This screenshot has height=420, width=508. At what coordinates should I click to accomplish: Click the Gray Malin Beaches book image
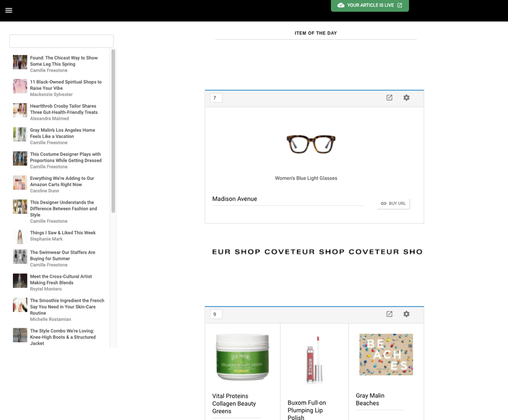386,354
